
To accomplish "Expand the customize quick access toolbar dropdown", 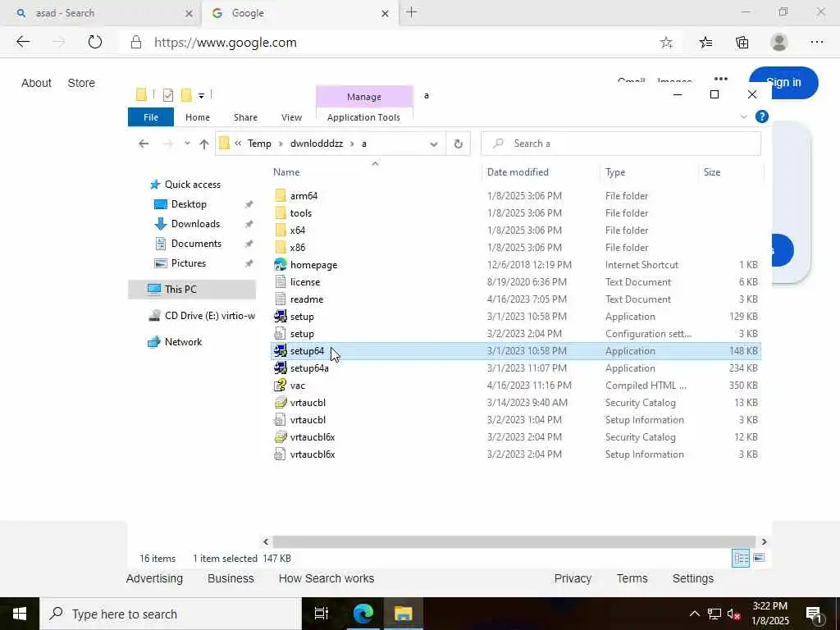I will [x=202, y=96].
